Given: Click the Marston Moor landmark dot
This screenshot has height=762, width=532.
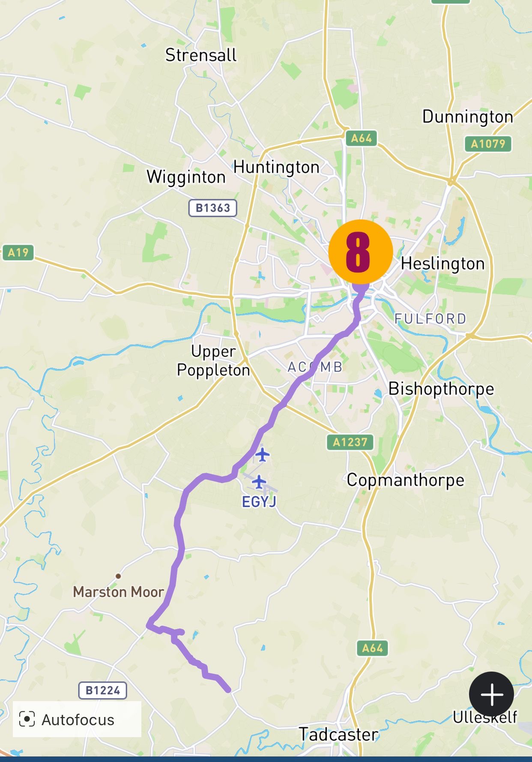Looking at the screenshot, I should pyautogui.click(x=118, y=576).
